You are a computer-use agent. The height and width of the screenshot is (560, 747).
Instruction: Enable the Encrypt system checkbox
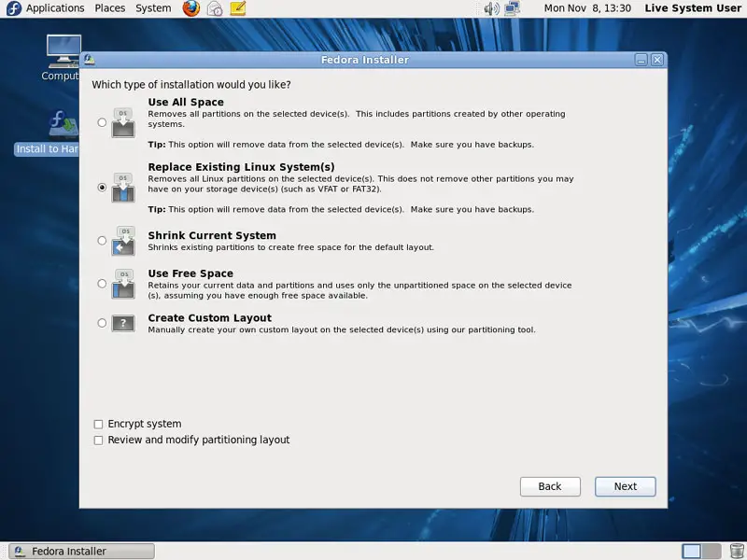point(98,425)
